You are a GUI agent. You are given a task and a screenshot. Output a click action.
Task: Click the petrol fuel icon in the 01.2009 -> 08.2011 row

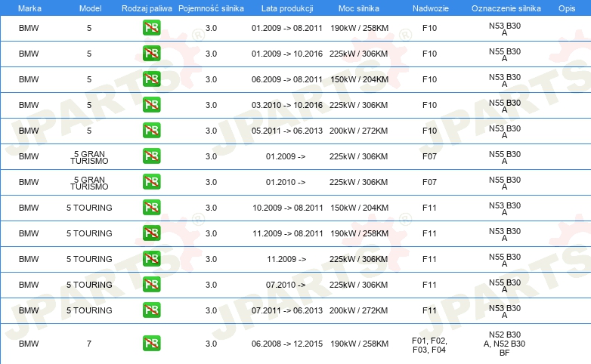coord(151,27)
